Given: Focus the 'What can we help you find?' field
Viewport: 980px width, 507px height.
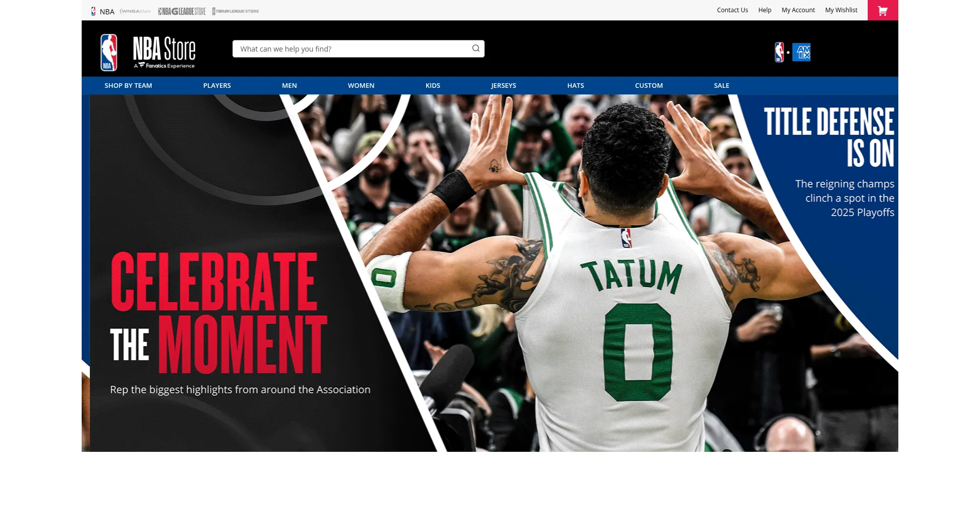Looking at the screenshot, I should [352, 49].
